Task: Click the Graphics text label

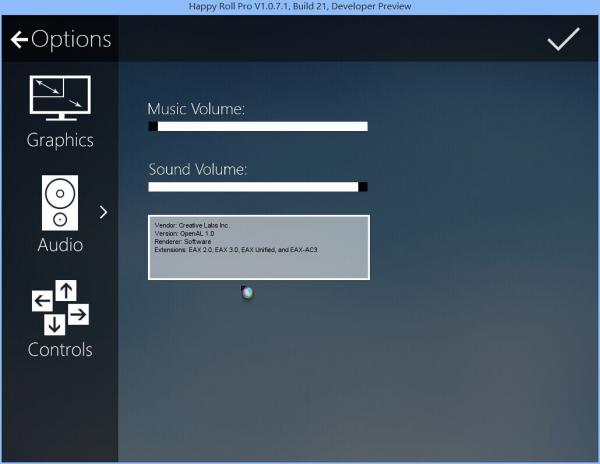Action: coord(60,140)
